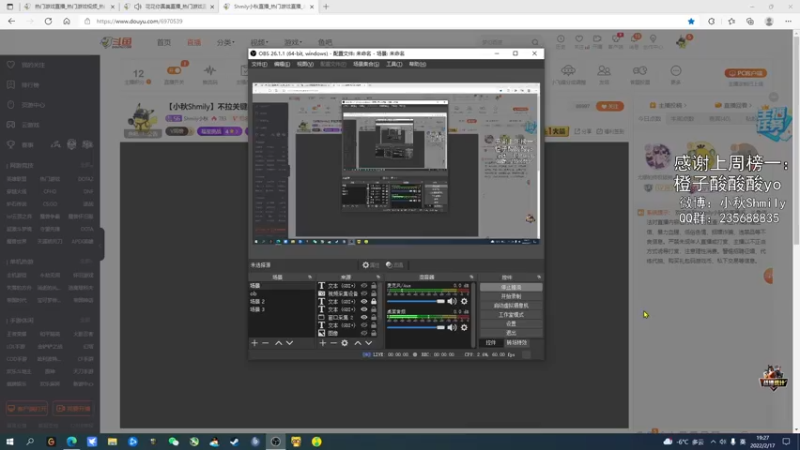Select 场景 2 in OBS scene list
This screenshot has width=800, height=450.
point(281,302)
